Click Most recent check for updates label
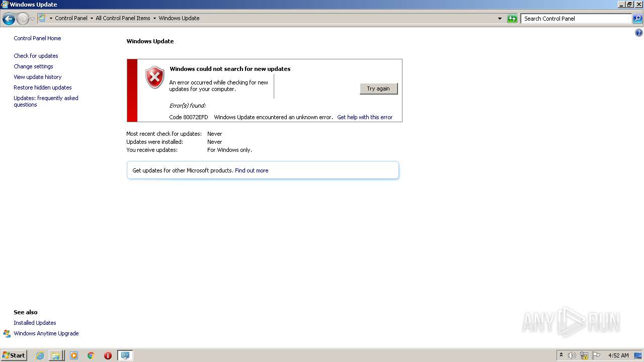Image resolution: width=644 pixels, height=362 pixels. click(x=164, y=134)
